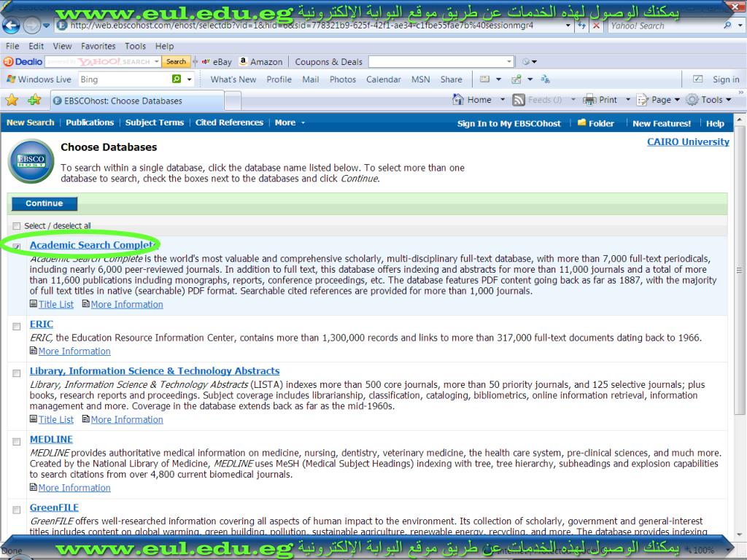
Task: Click the Folder icon in EBSCO header
Action: (581, 122)
